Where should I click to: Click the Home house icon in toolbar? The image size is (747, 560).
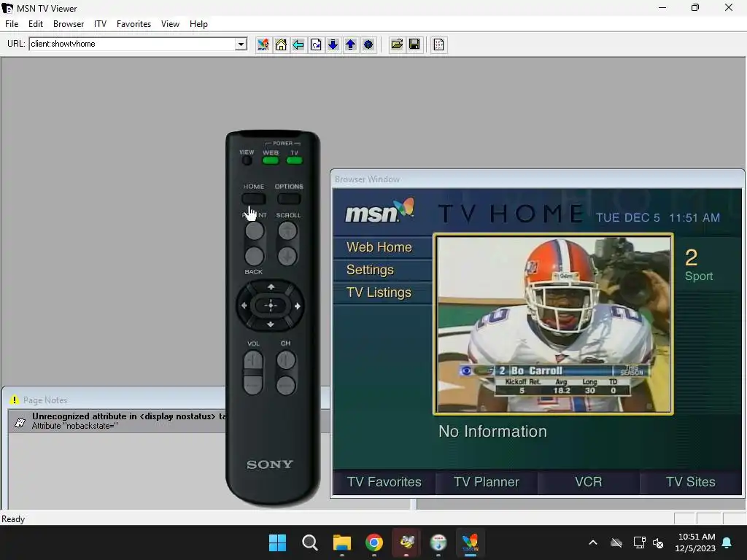[281, 44]
